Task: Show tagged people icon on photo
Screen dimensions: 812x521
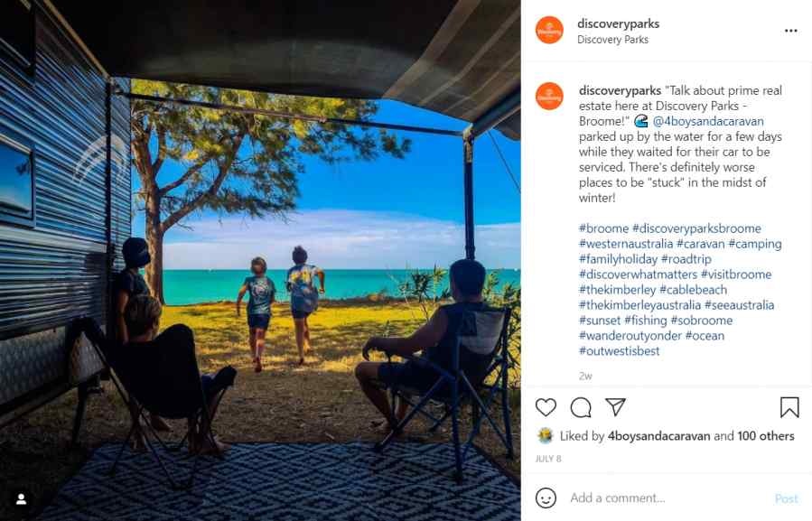Action: click(x=22, y=499)
